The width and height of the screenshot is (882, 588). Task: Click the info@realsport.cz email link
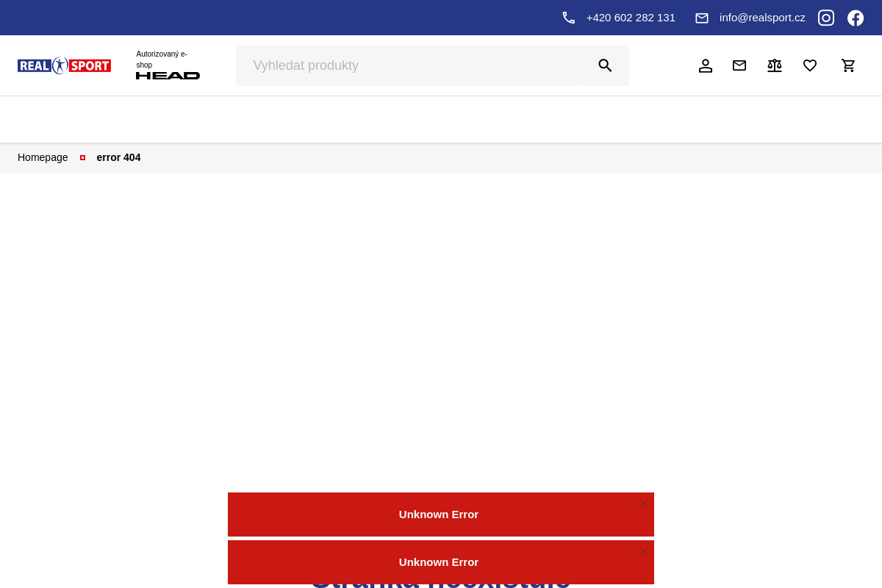[x=762, y=18]
